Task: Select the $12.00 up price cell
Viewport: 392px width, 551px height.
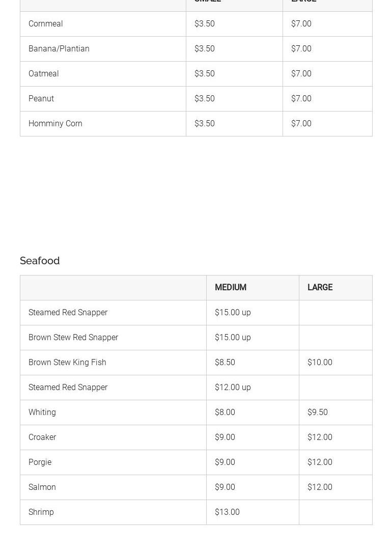Action: [233, 388]
